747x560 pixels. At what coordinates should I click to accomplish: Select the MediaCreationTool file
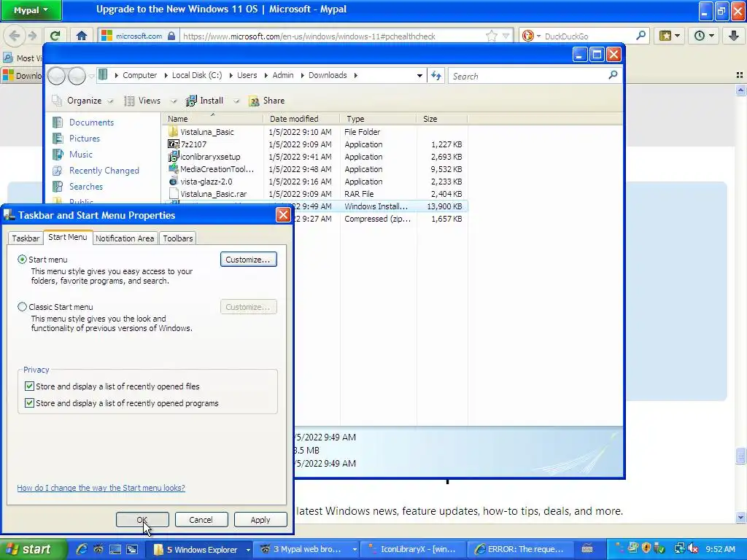coord(216,169)
